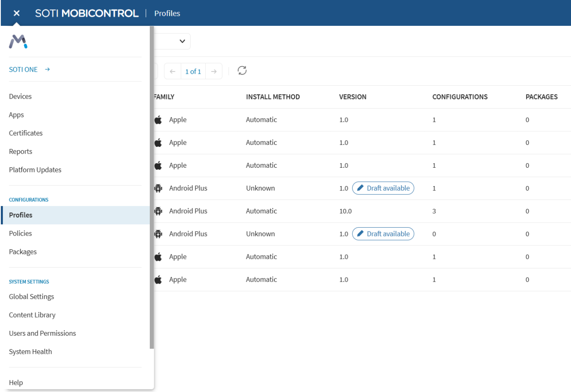Viewport: 571px width, 392px height.
Task: Open Certificates from the menu
Action: point(26,133)
